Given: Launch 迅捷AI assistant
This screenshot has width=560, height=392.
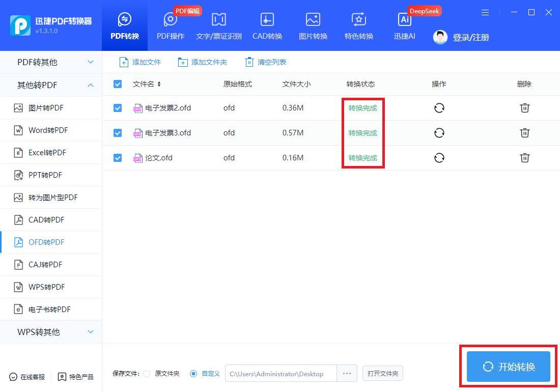Looking at the screenshot, I should pyautogui.click(x=404, y=25).
